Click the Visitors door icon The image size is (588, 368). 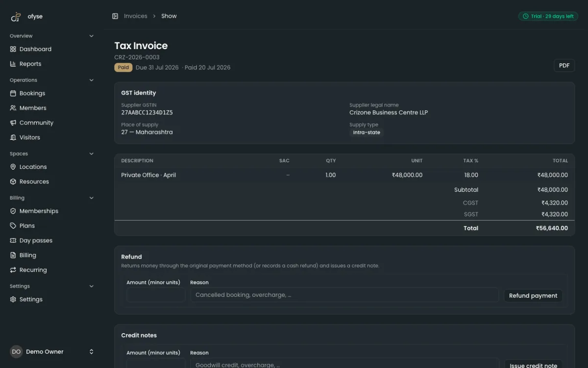click(13, 137)
